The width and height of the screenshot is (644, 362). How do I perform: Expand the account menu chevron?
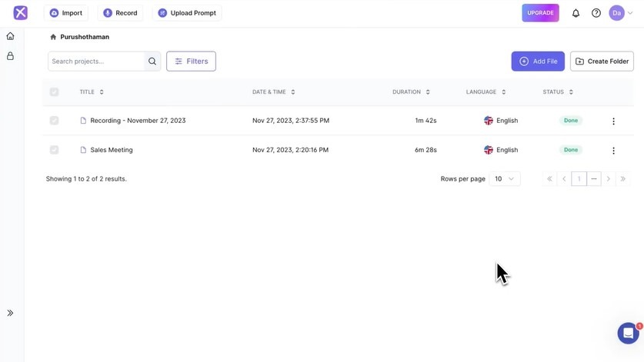coord(630,13)
